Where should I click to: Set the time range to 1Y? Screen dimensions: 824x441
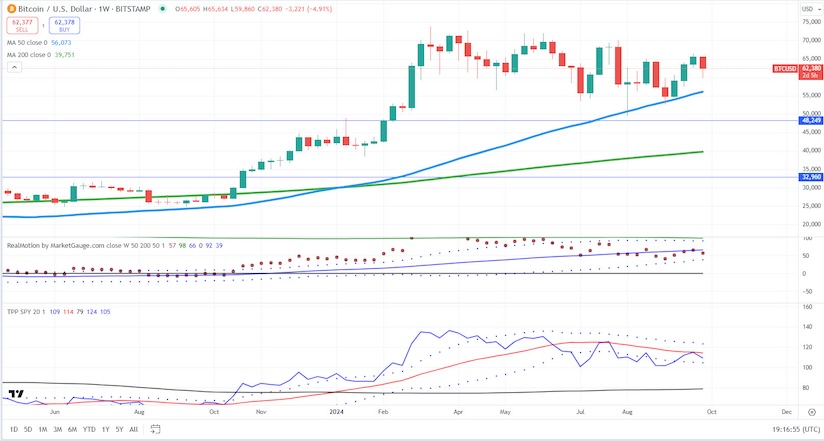coord(105,429)
